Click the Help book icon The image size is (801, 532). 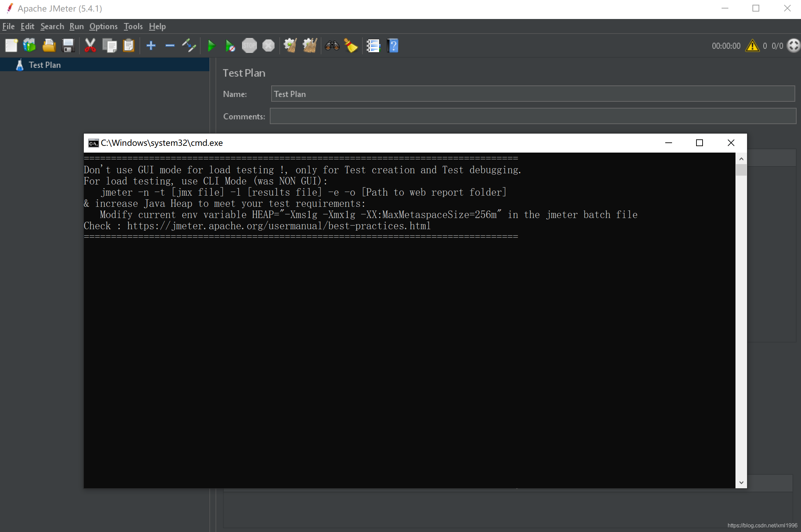[x=393, y=45]
